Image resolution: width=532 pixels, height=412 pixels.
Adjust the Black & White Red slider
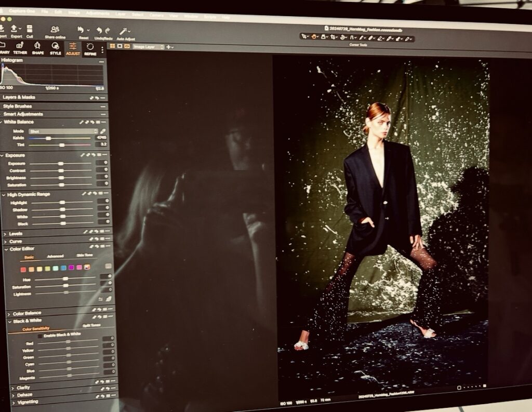[68, 342]
